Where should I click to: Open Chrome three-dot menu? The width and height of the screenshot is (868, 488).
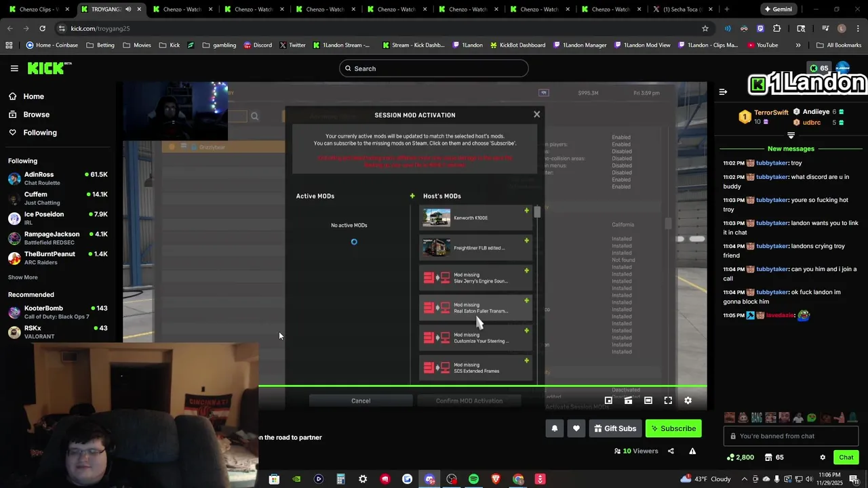[x=857, y=28]
